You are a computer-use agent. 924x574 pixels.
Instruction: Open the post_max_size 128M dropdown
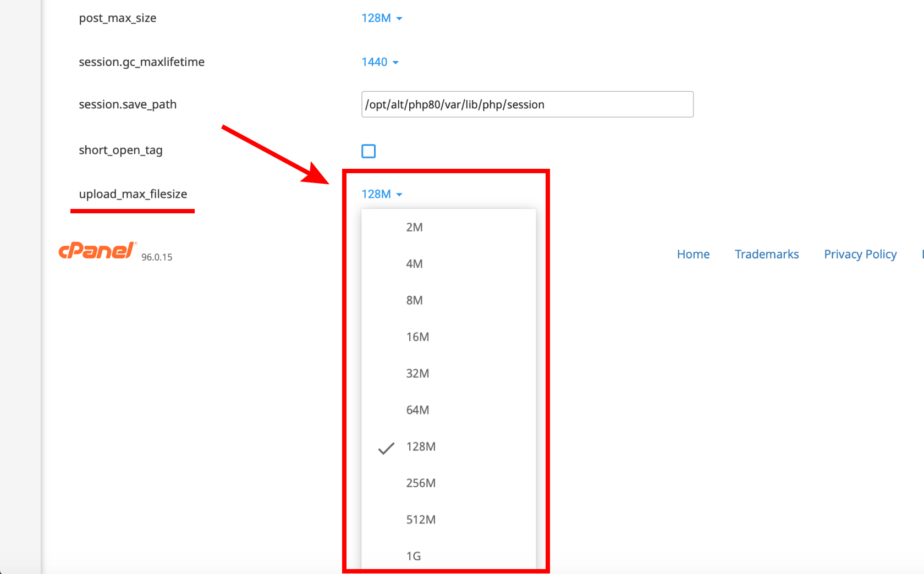[382, 18]
